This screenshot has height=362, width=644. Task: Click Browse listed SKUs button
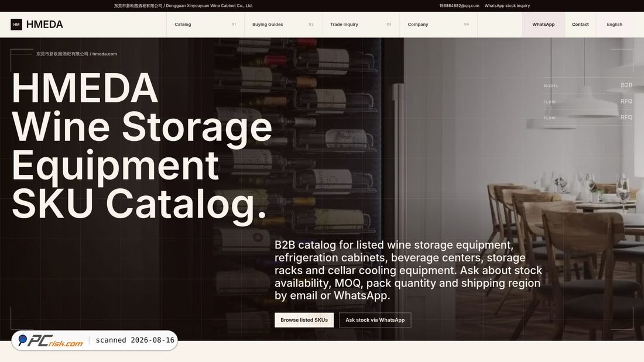(304, 320)
